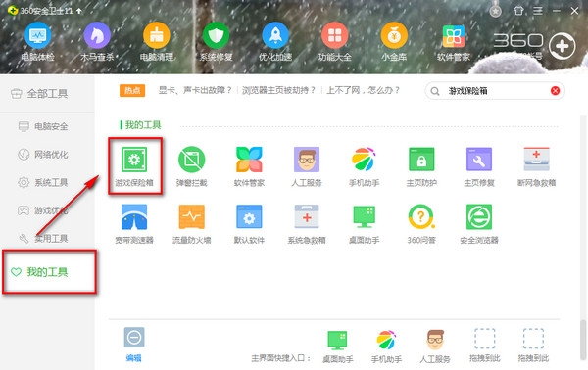This screenshot has height=370, width=588.
Task: Click the search magnifier icon
Action: pos(435,91)
